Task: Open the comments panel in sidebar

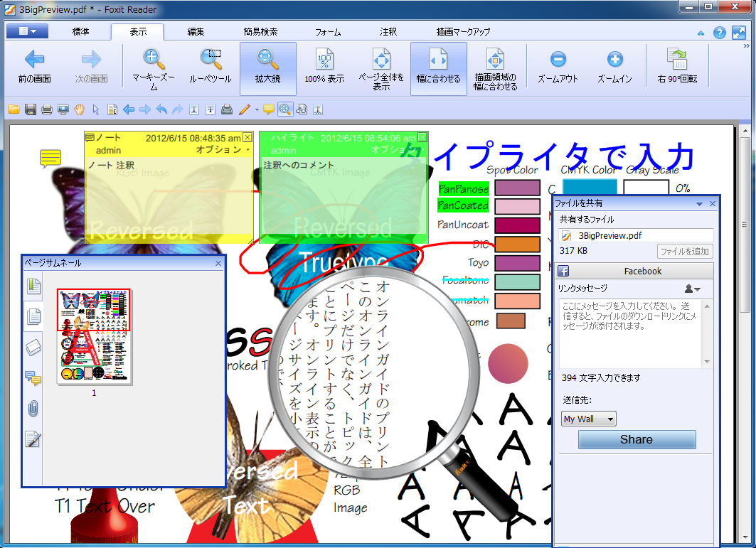Action: pyautogui.click(x=33, y=378)
